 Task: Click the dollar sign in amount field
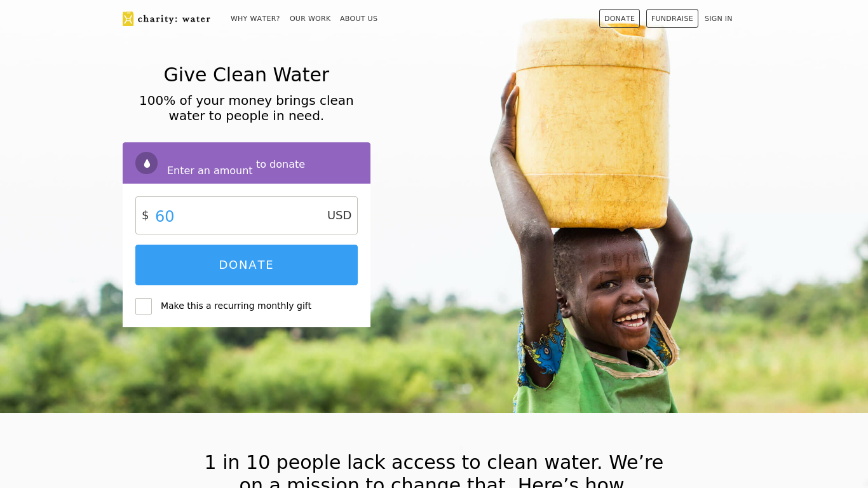[145, 215]
